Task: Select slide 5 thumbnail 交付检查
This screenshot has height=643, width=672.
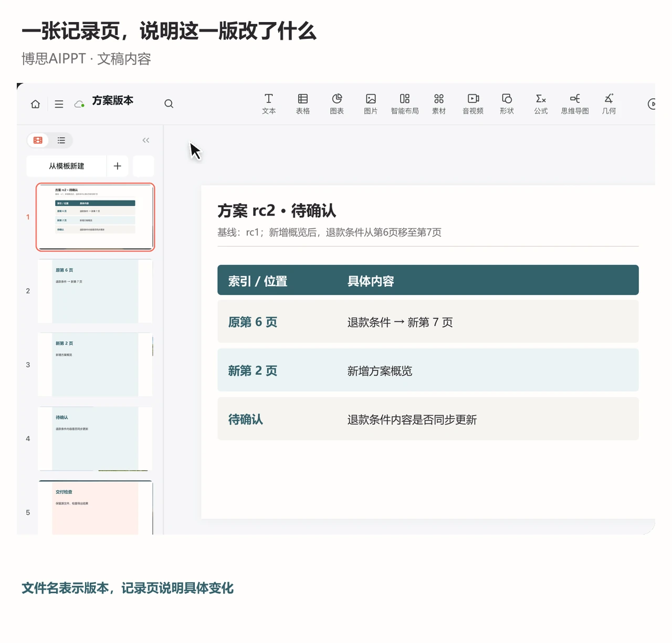Action: coord(95,508)
